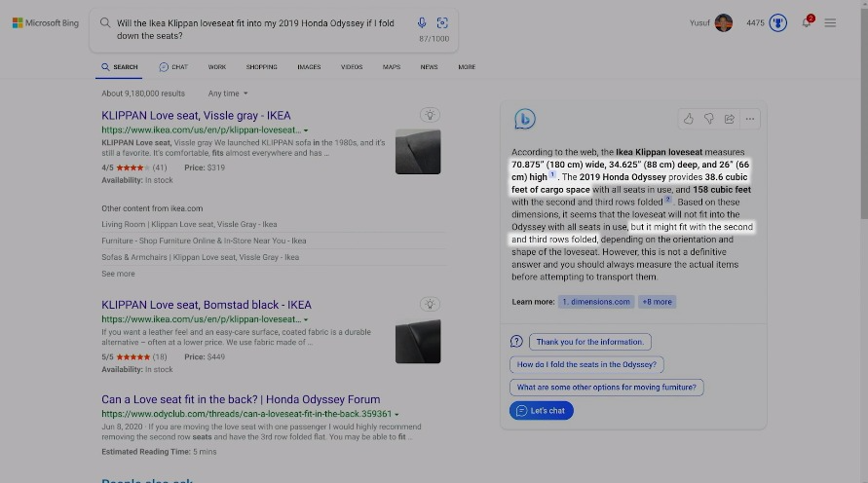Like the Bing chat answer

(x=688, y=119)
